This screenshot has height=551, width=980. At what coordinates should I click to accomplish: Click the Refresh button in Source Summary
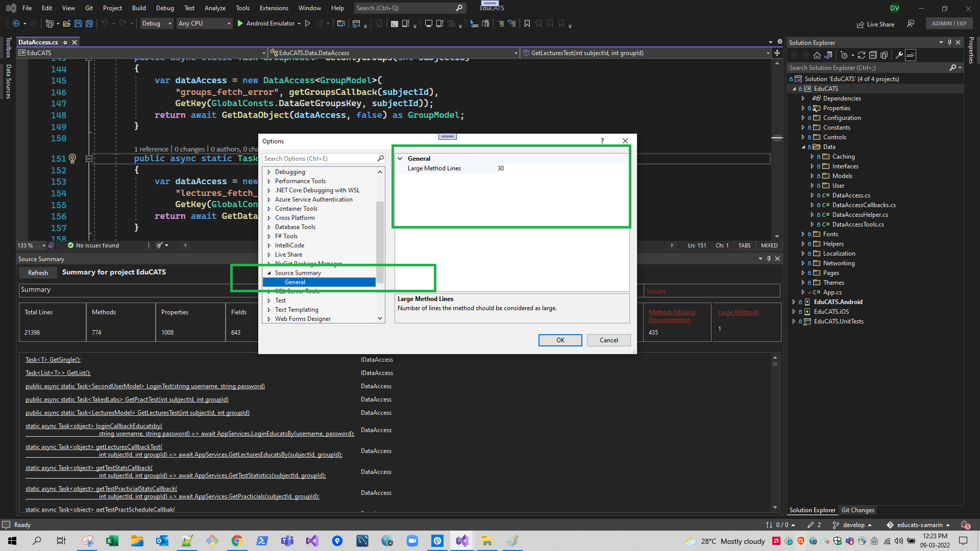tap(38, 273)
